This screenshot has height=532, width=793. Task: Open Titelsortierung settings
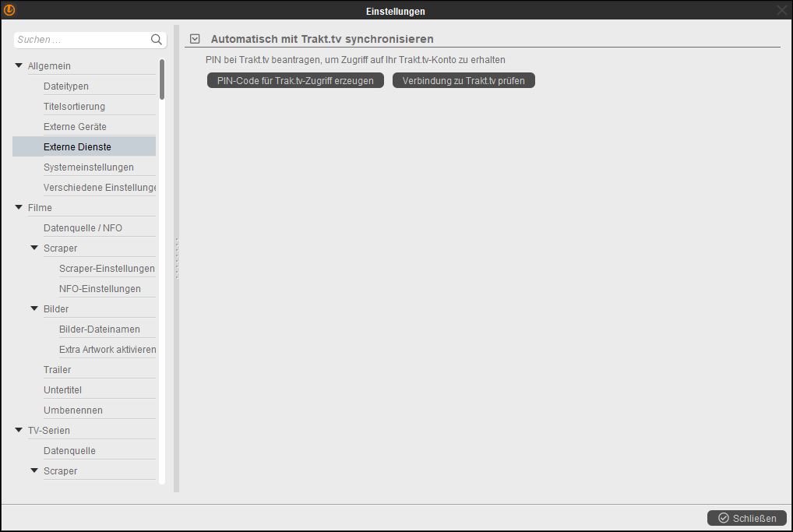coord(74,106)
